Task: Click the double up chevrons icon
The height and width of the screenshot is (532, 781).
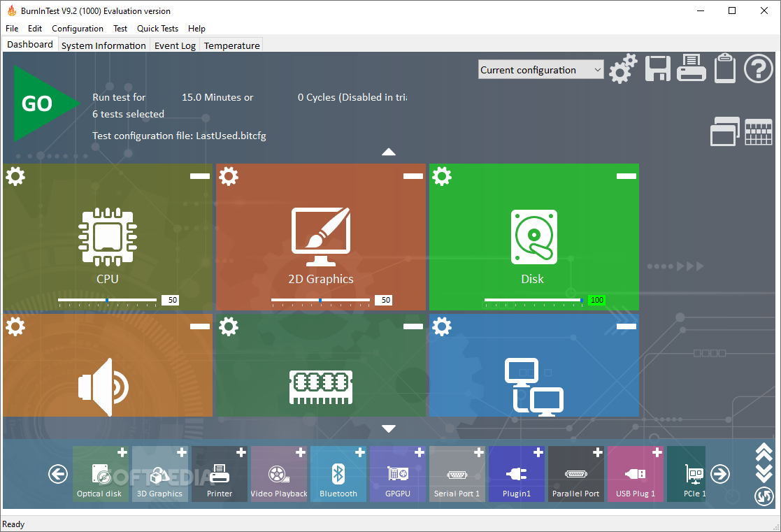Action: tap(764, 452)
